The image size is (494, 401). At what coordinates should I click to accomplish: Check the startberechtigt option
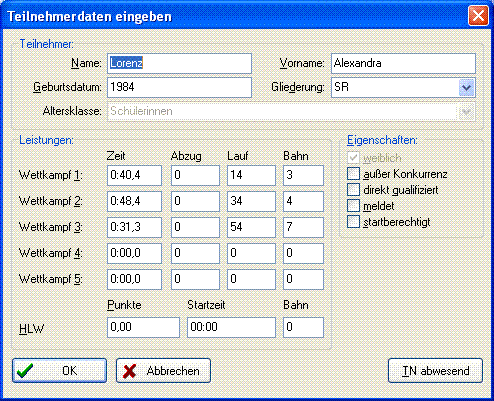(x=353, y=221)
